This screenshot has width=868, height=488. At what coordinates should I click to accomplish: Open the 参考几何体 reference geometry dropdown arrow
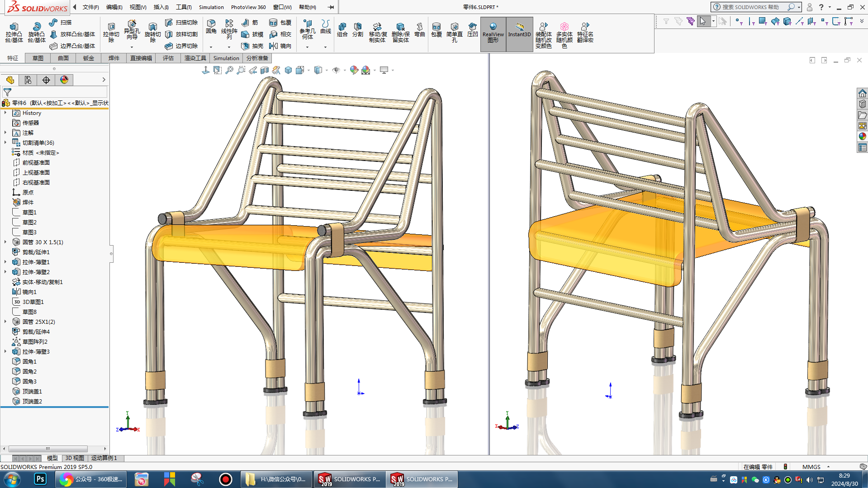click(307, 47)
